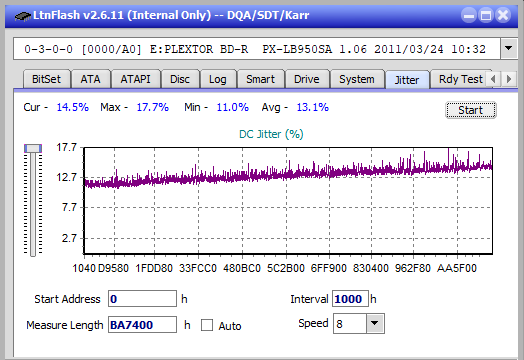Open the System tab

click(357, 79)
